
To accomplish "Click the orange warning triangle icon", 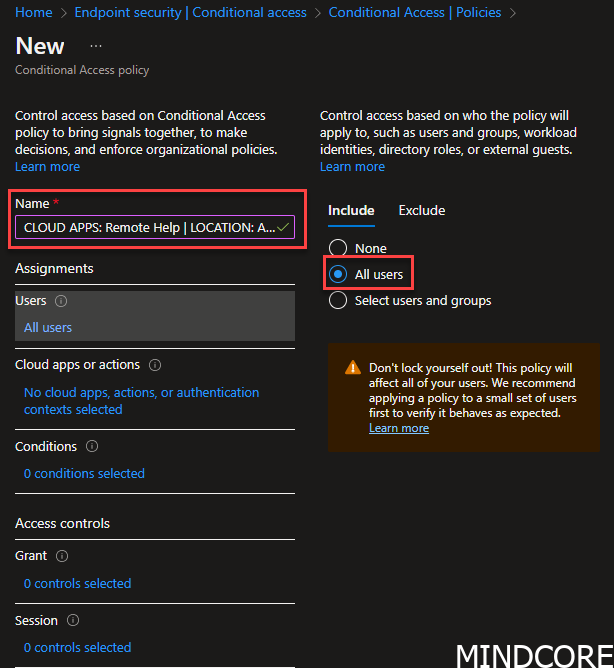I will click(353, 367).
